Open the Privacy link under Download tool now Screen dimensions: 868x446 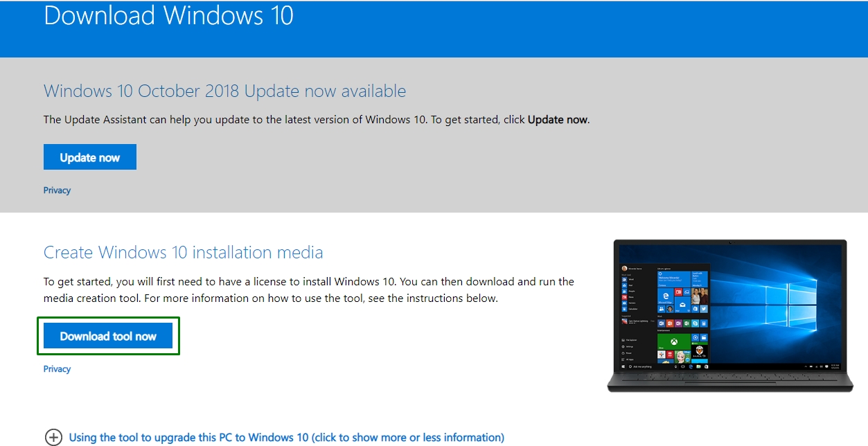(x=57, y=369)
